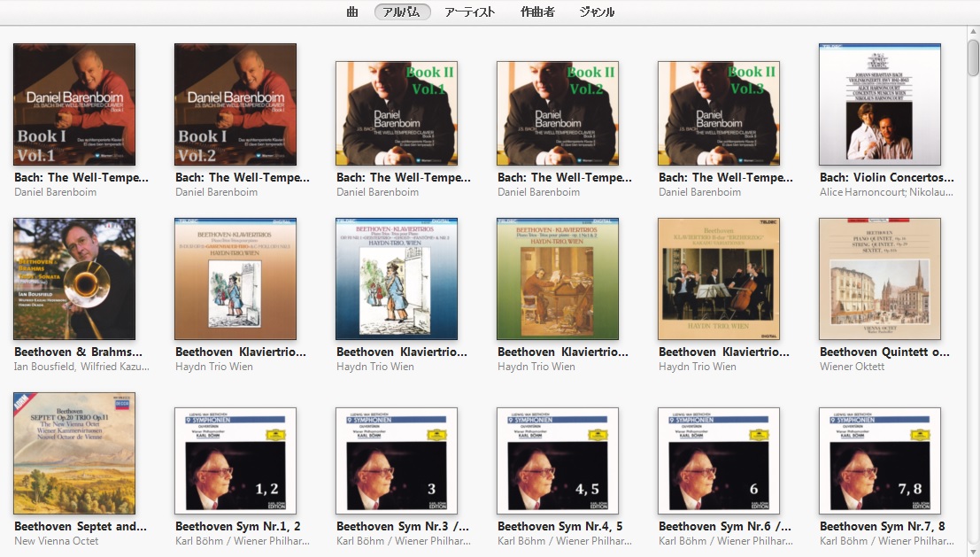
Task: Open the Bach Violin Concertos album cover
Action: (x=880, y=104)
